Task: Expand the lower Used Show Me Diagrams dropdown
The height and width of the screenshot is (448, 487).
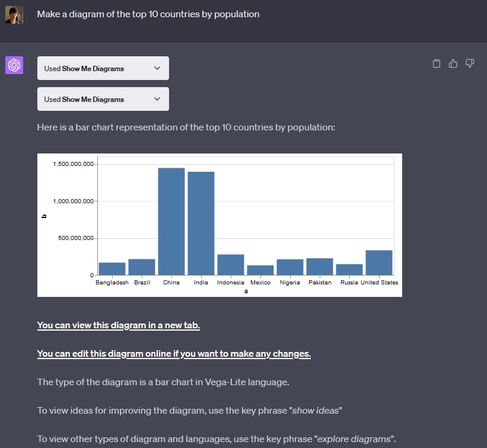Action: tap(103, 99)
